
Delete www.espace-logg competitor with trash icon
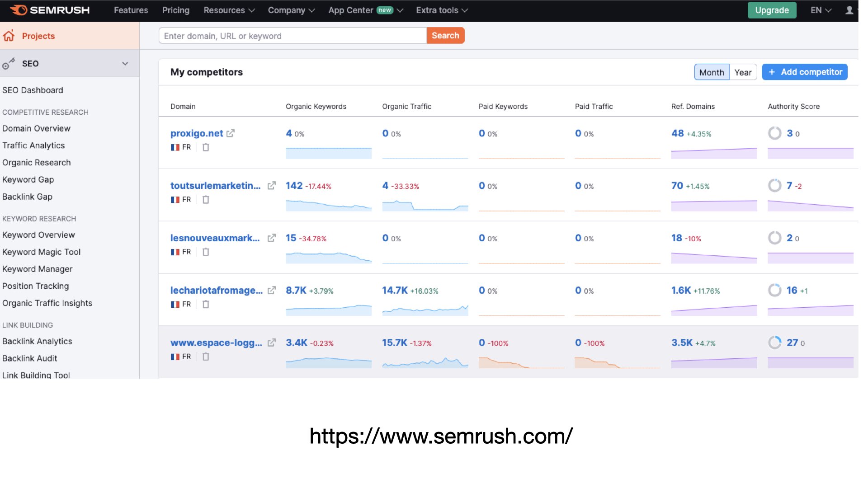point(206,357)
